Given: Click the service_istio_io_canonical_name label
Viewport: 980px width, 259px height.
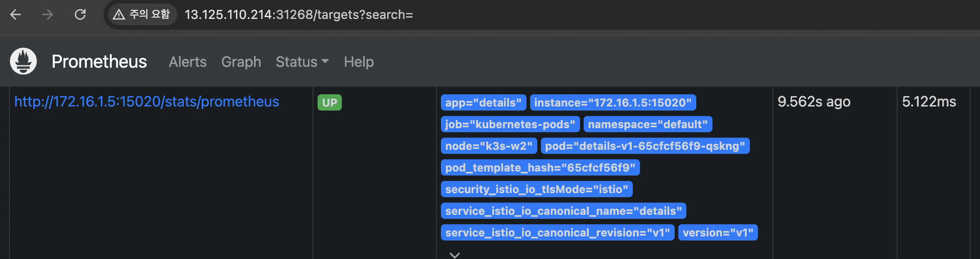Looking at the screenshot, I should coord(564,211).
